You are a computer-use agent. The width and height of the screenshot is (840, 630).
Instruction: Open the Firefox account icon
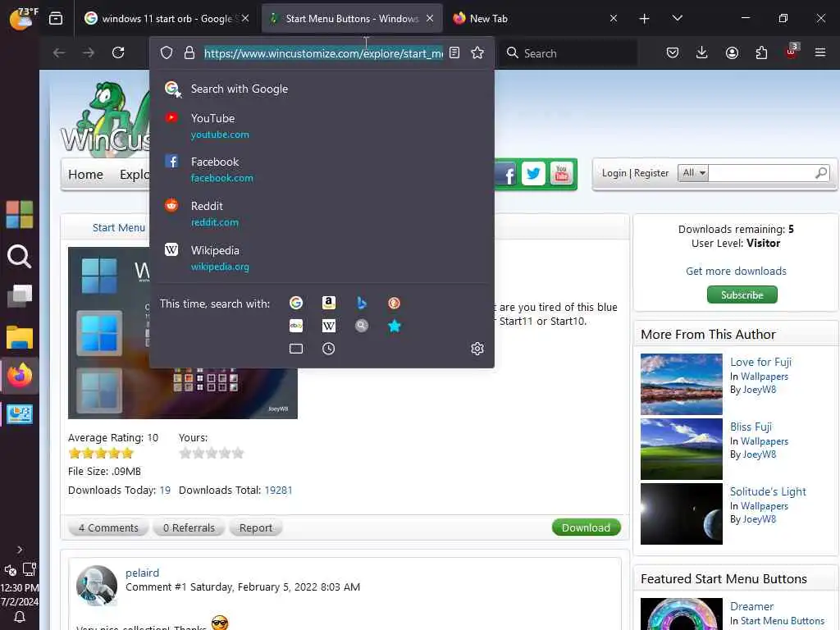[x=732, y=52]
